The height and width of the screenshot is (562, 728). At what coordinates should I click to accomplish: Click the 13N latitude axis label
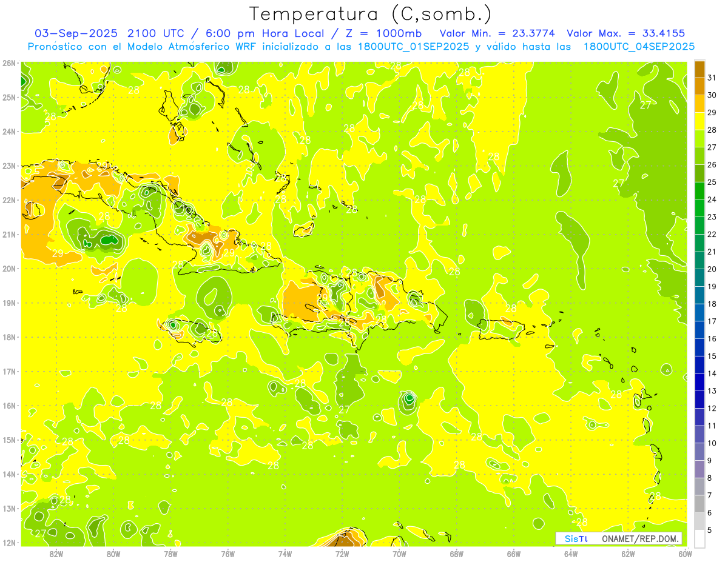[8, 509]
